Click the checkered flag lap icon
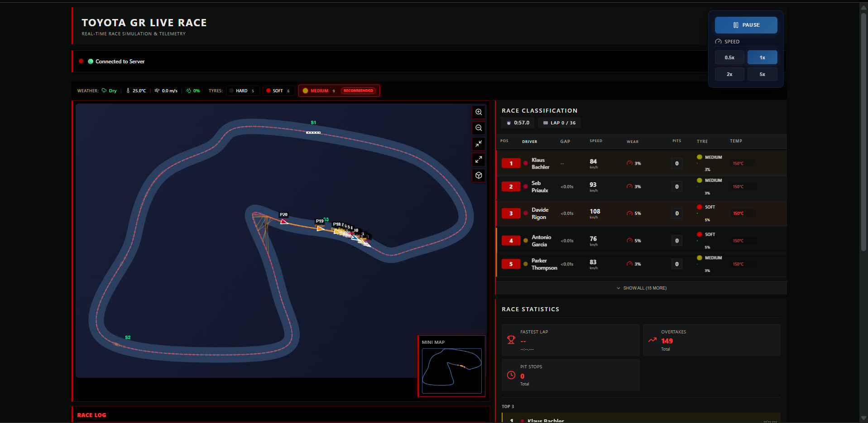The image size is (868, 423). coord(546,123)
